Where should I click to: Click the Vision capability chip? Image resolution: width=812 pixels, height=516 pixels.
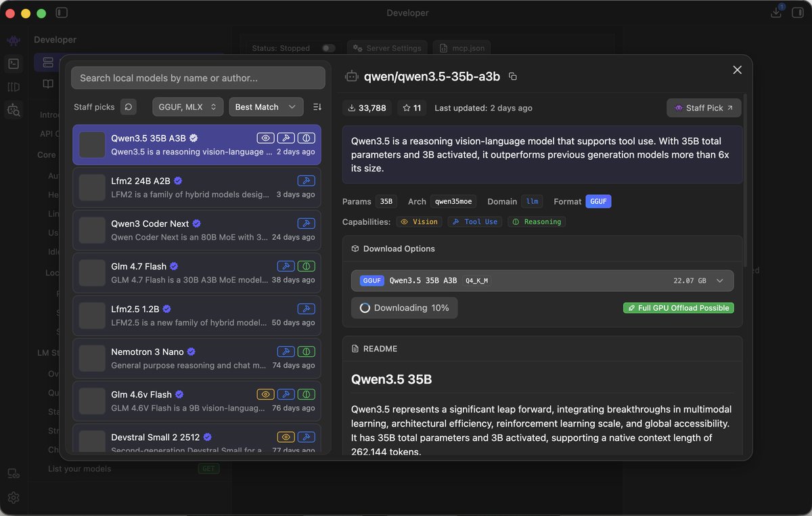pos(419,221)
